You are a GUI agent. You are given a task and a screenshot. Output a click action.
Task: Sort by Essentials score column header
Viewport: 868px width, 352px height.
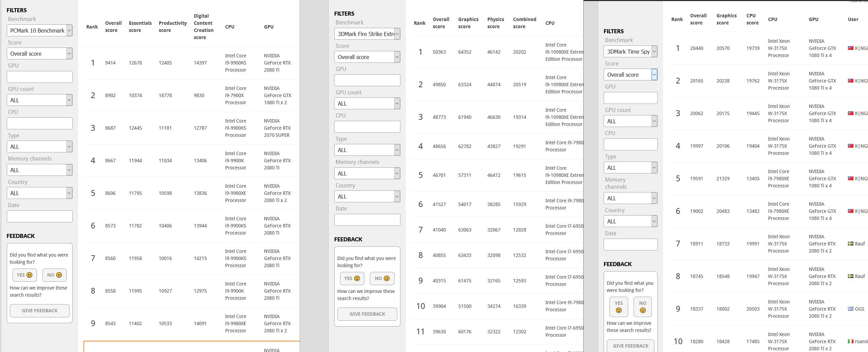pos(140,27)
